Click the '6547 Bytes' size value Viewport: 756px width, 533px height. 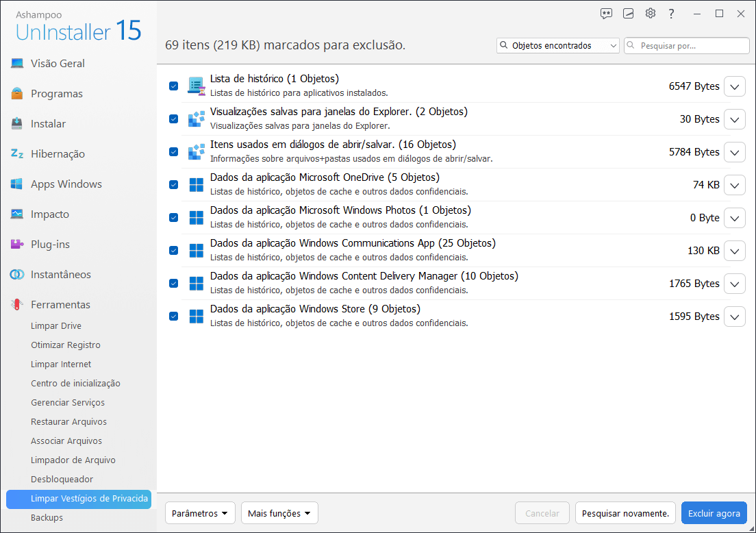[694, 86]
